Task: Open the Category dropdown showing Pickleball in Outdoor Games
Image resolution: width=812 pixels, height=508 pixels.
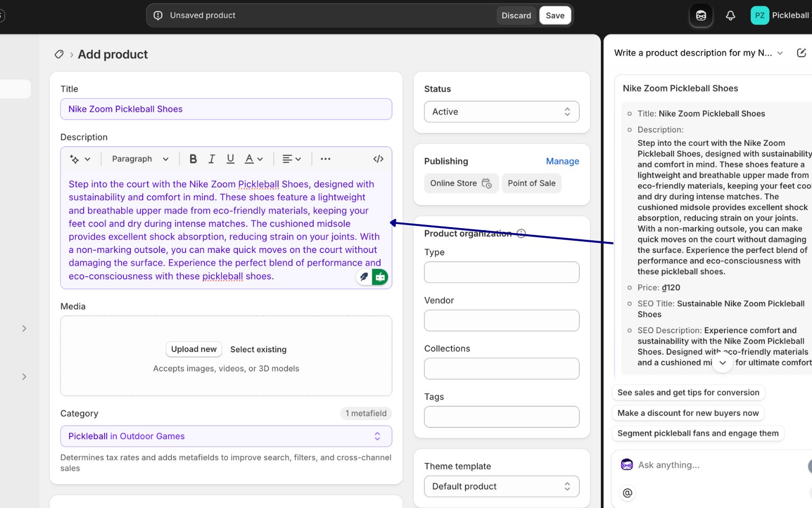Action: pyautogui.click(x=226, y=436)
